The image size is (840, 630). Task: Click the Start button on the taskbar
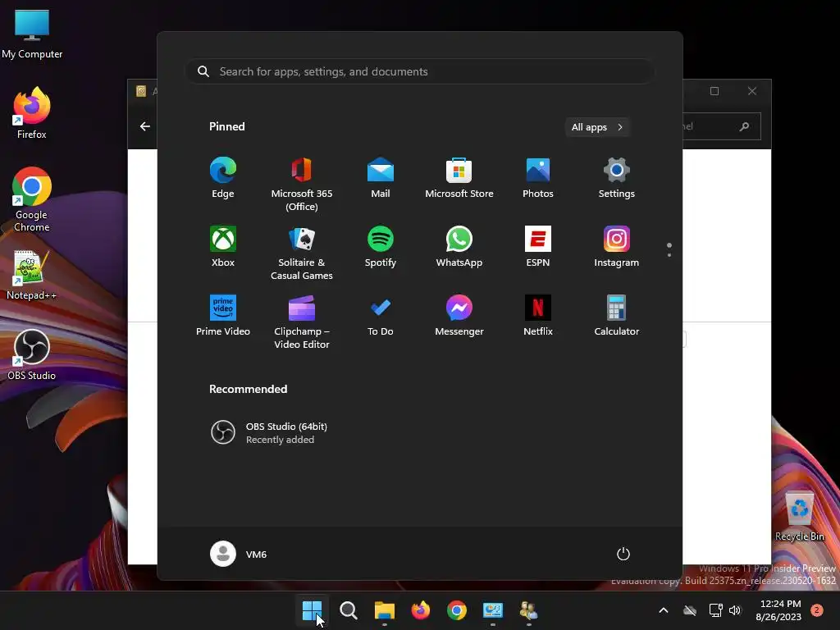(312, 610)
